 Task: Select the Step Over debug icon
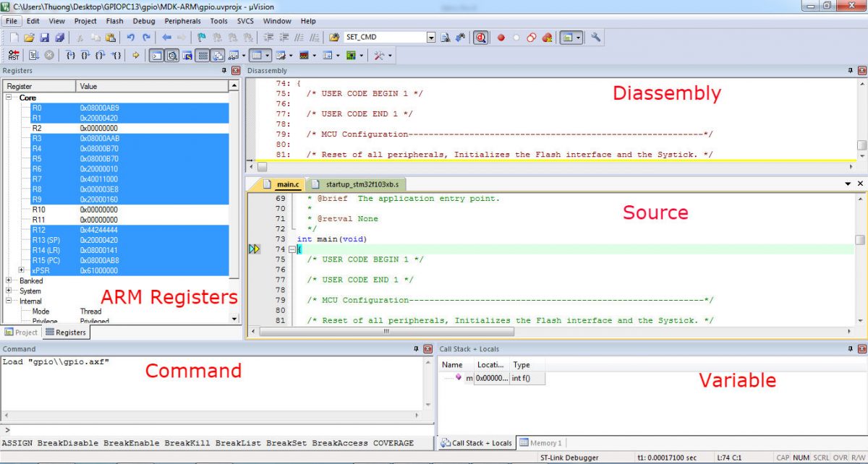(x=85, y=55)
